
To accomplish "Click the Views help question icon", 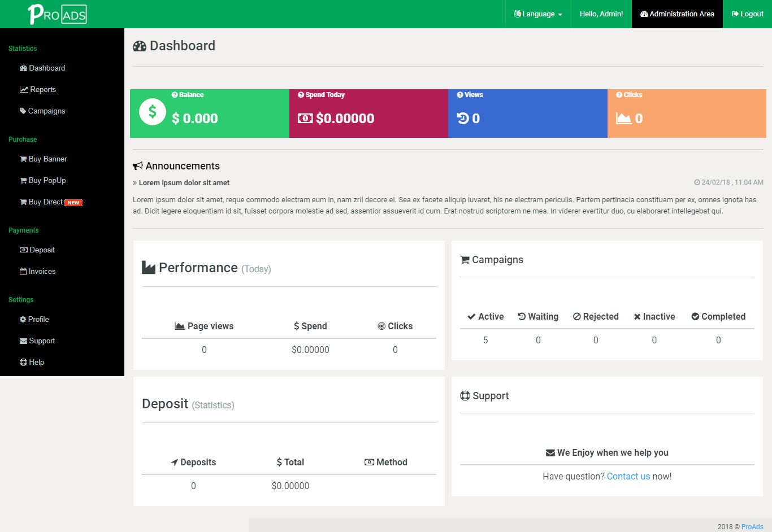I will pos(460,95).
